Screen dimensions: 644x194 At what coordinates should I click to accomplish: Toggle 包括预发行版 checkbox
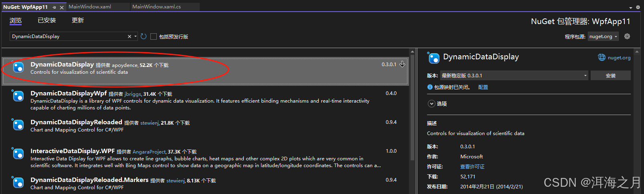click(153, 36)
